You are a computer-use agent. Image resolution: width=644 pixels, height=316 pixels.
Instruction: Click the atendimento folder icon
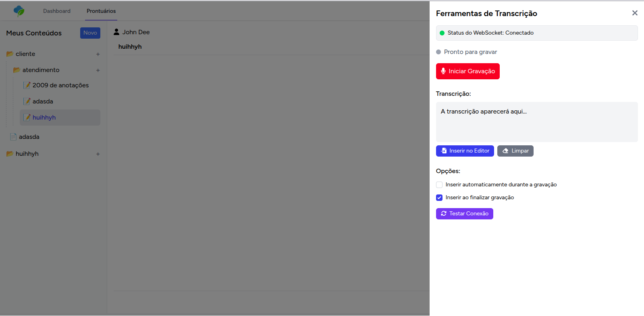click(17, 70)
